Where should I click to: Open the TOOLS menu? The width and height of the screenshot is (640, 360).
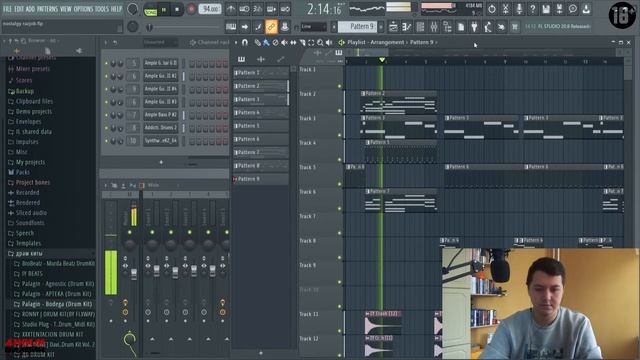coord(102,9)
